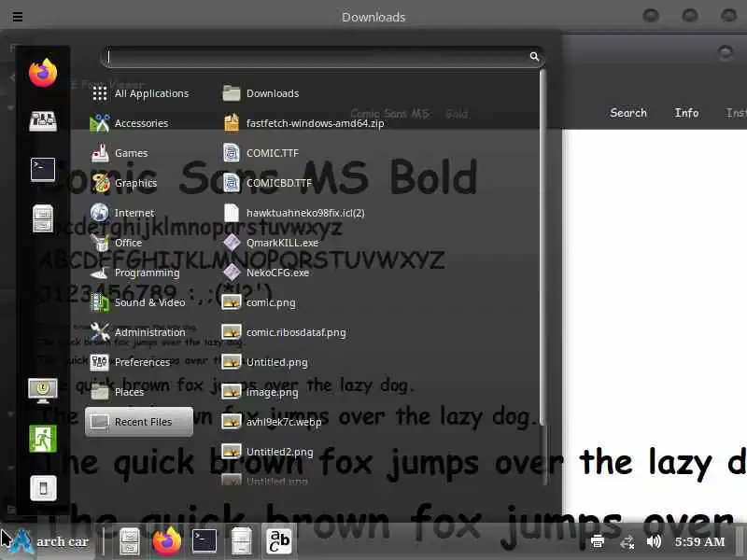Click the 5:59 AM clock
747x560 pixels.
coord(699,541)
